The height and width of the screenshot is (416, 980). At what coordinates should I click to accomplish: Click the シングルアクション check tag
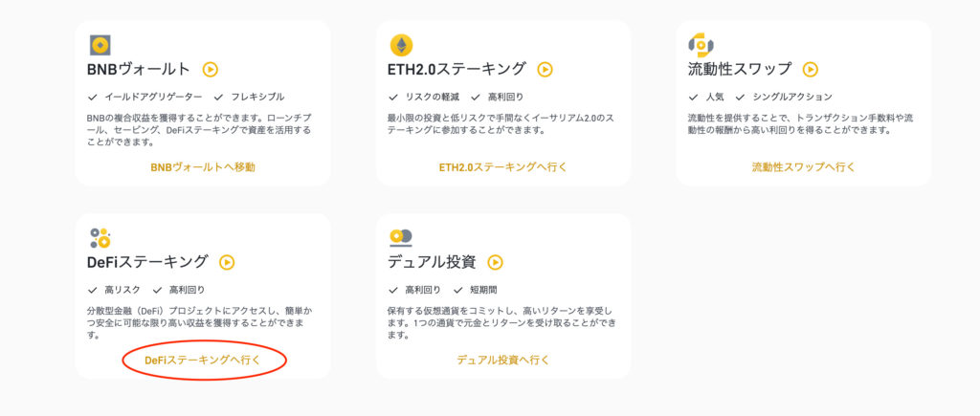click(x=784, y=97)
